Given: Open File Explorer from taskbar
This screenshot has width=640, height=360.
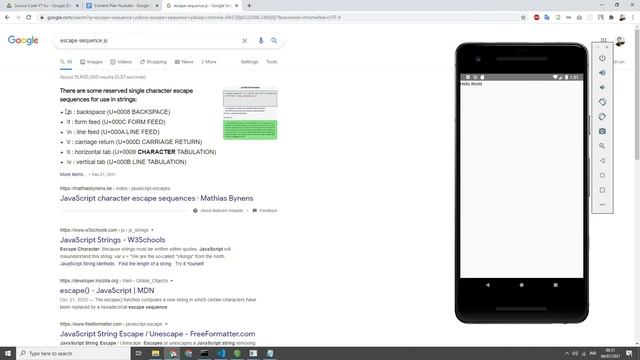Looking at the screenshot, I should pos(156,353).
